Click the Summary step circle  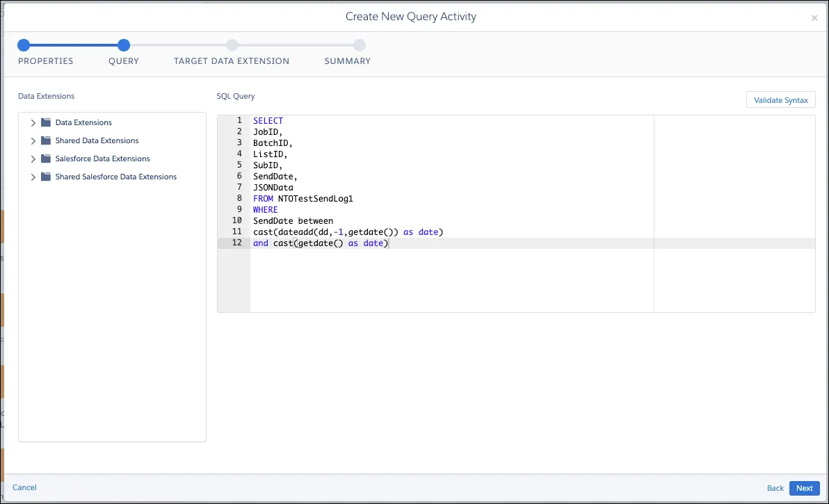(360, 44)
